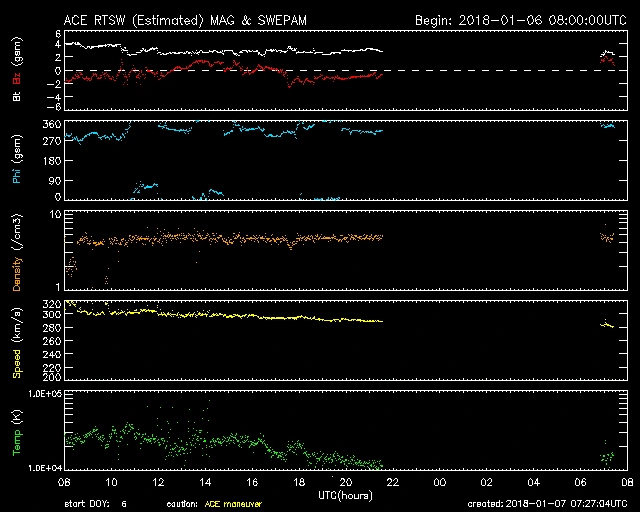Click the Begin: 2018-01-06 08:00:00UTC timestamp

(x=521, y=20)
